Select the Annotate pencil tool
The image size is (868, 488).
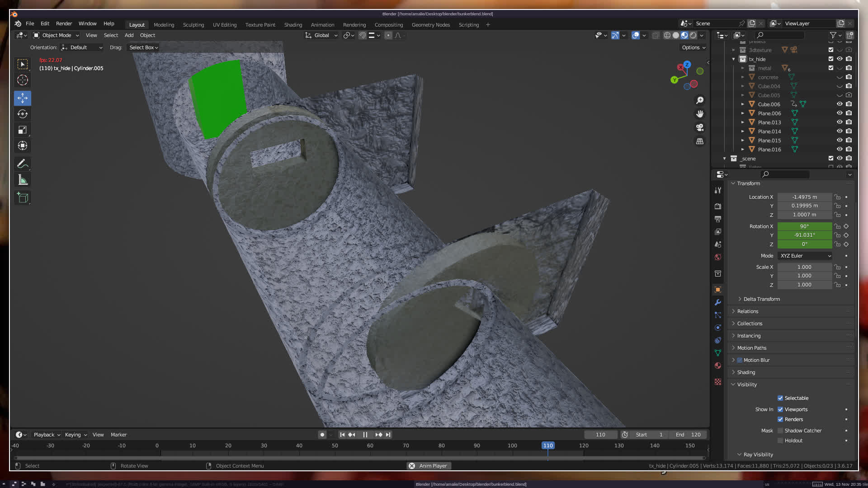pos(23,164)
